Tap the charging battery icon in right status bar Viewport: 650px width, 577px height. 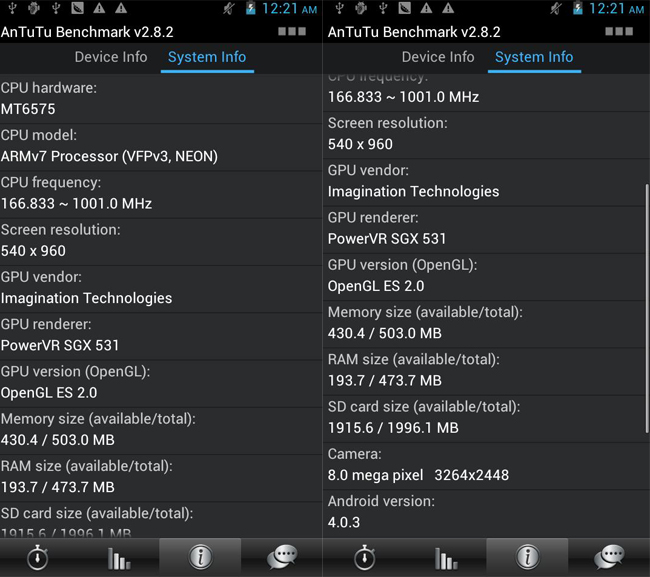577,8
